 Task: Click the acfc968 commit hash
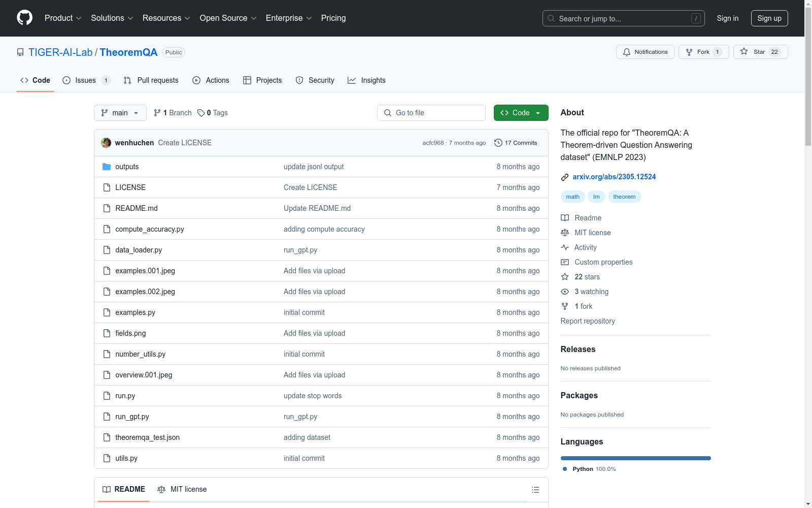pos(433,143)
